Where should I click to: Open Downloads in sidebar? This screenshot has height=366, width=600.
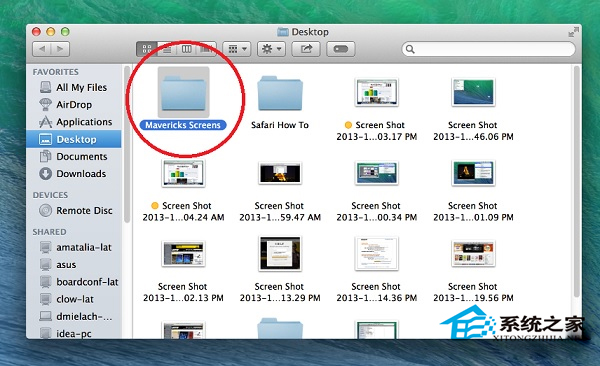click(74, 173)
